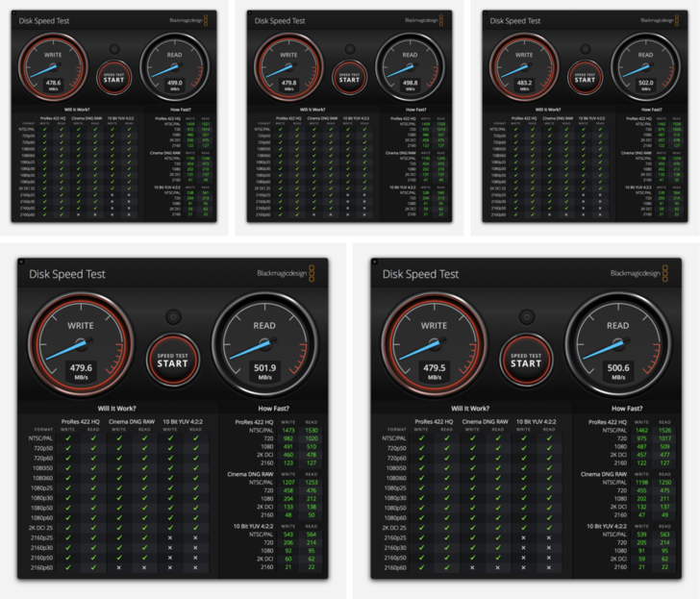Close the window showing 501.9 MB/s read
The height and width of the screenshot is (599, 700).
21,262
